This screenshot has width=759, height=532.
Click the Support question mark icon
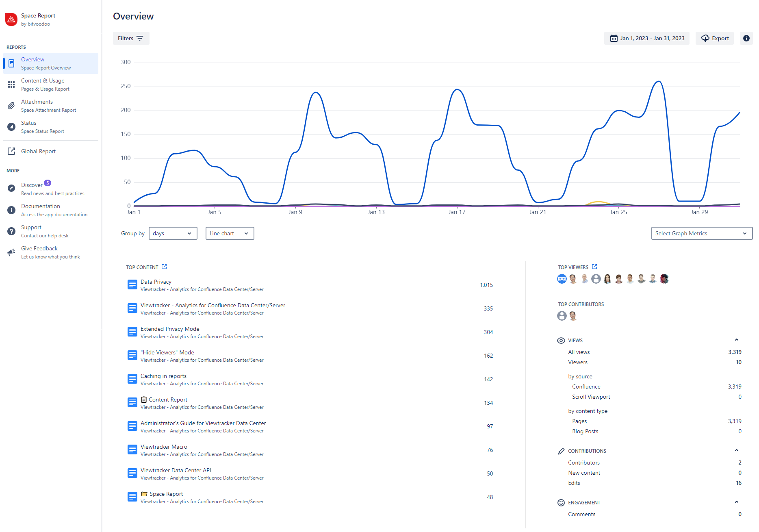click(x=11, y=231)
